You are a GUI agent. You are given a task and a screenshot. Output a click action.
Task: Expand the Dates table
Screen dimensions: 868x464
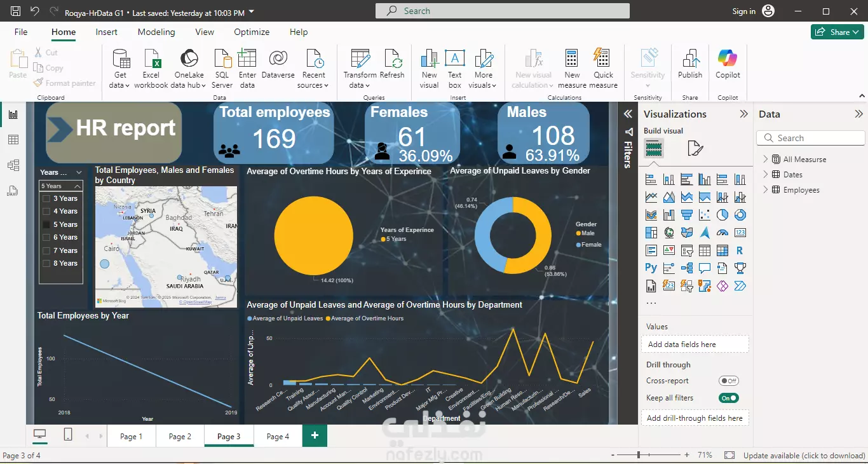pos(765,174)
